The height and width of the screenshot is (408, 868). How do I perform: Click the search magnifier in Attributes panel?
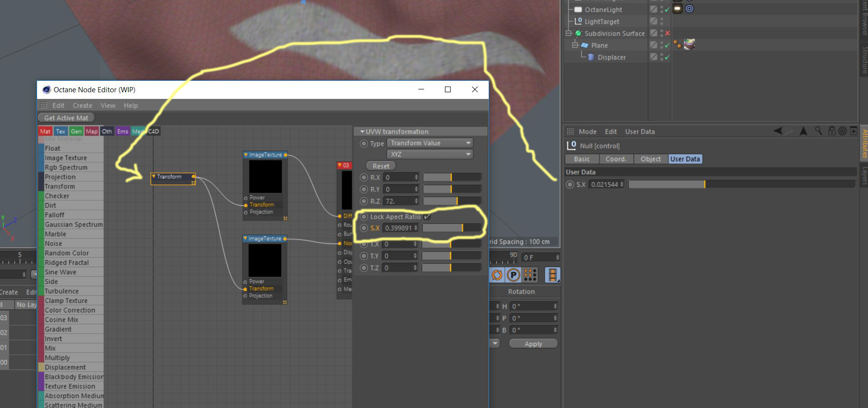818,131
